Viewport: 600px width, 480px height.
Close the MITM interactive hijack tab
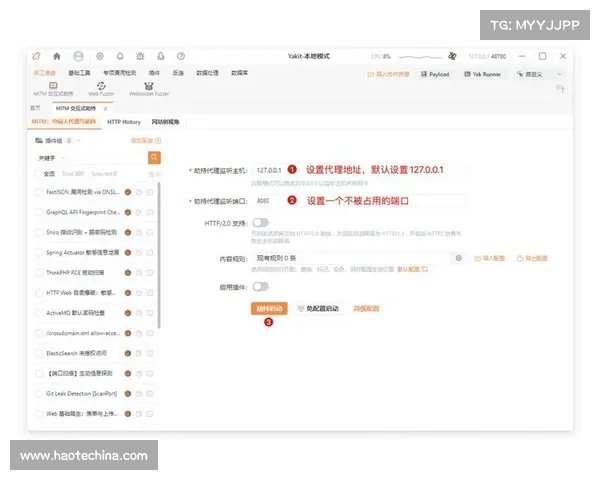pyautogui.click(x=105, y=109)
